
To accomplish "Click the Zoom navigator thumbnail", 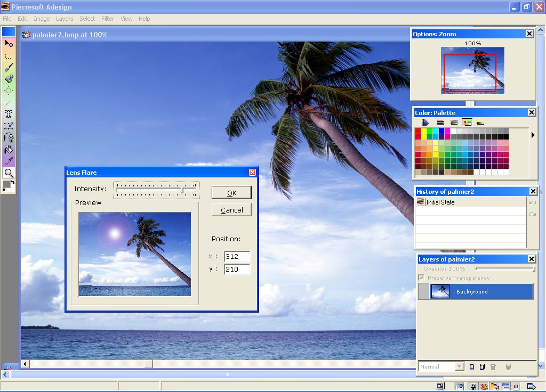I will pos(472,71).
